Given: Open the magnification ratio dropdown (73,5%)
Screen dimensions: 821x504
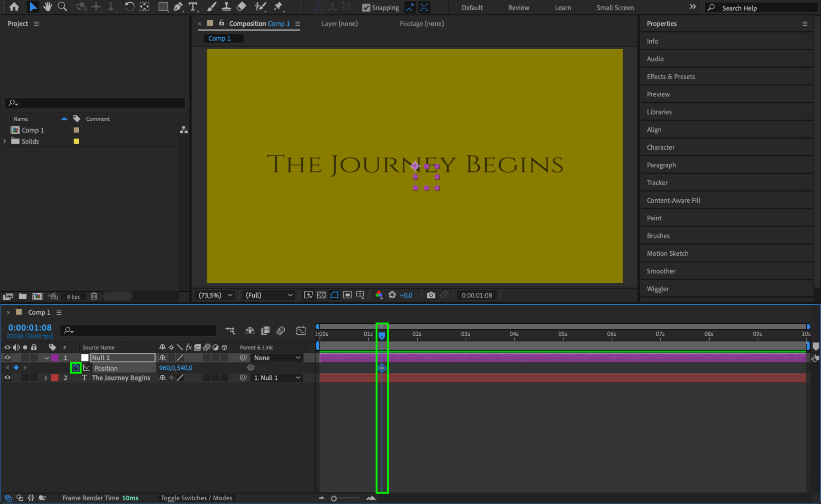Looking at the screenshot, I should 215,295.
